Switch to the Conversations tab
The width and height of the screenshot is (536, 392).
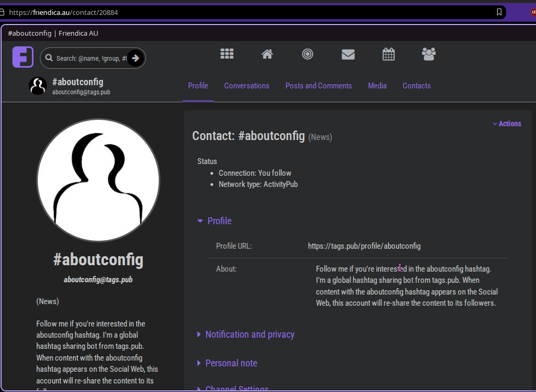(x=247, y=86)
